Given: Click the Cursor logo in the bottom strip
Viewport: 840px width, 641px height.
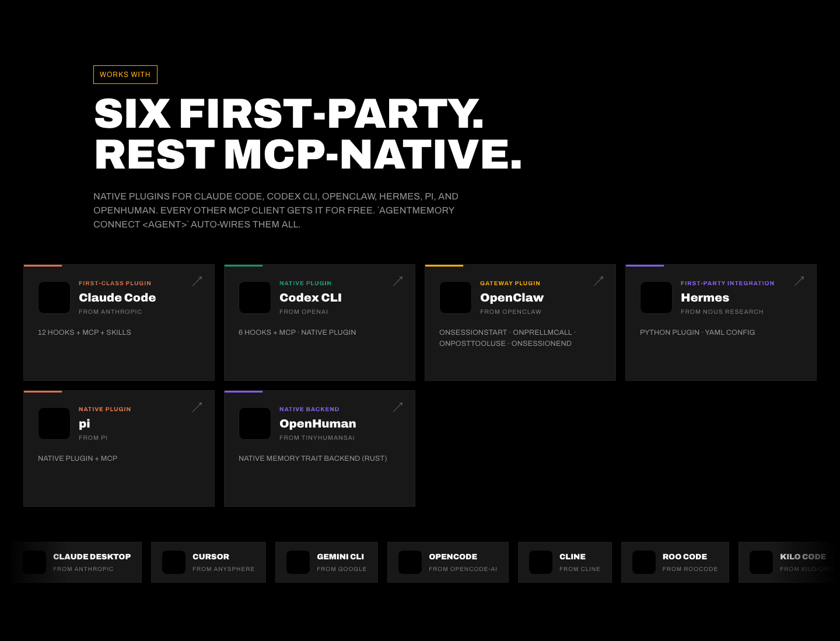Looking at the screenshot, I should coord(174,562).
